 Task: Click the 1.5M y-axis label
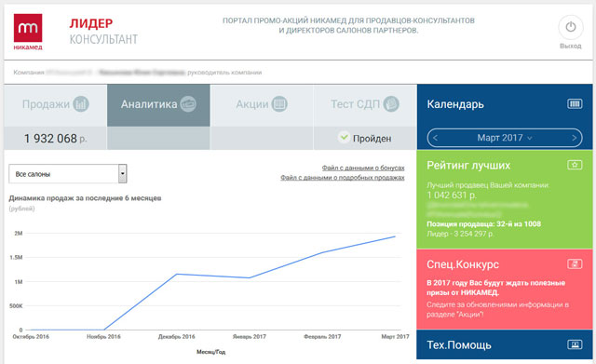[16, 258]
